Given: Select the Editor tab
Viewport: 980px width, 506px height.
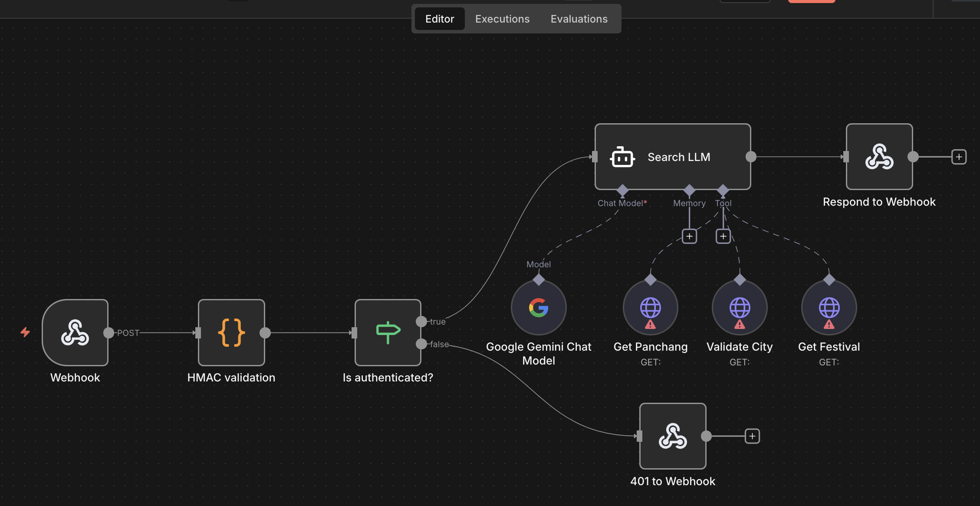Looking at the screenshot, I should pyautogui.click(x=439, y=19).
